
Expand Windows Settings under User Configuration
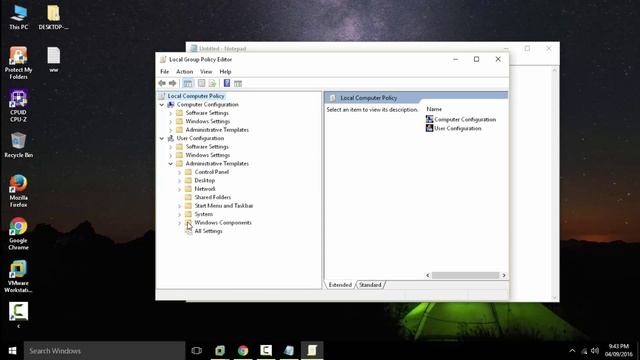point(171,155)
